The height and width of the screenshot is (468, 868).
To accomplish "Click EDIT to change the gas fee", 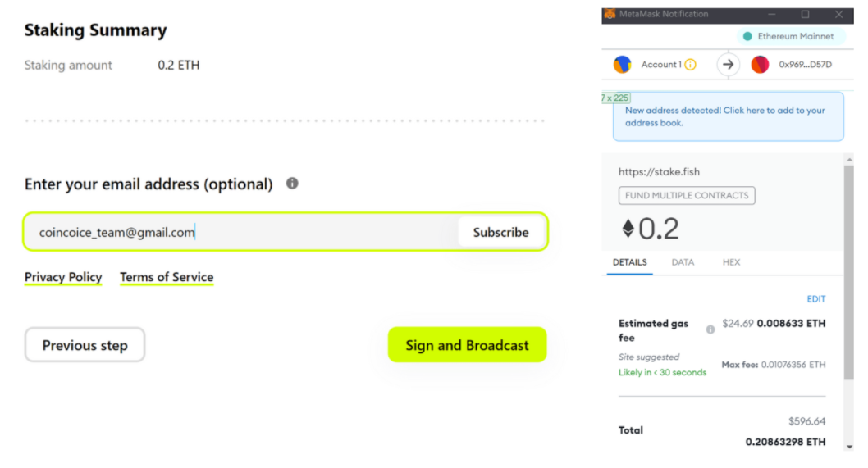I will tap(815, 299).
